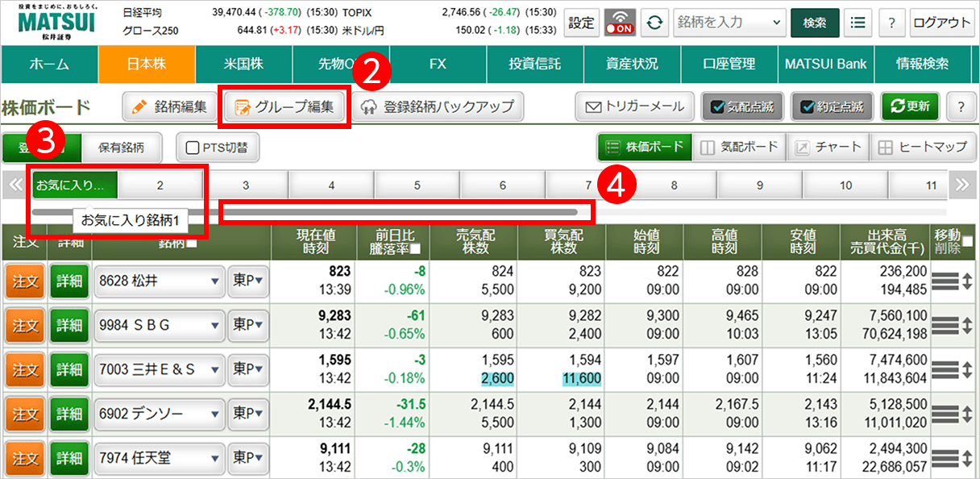Grab the move handle for 6902 デンソー row
The image size is (980, 479).
coord(946,414)
